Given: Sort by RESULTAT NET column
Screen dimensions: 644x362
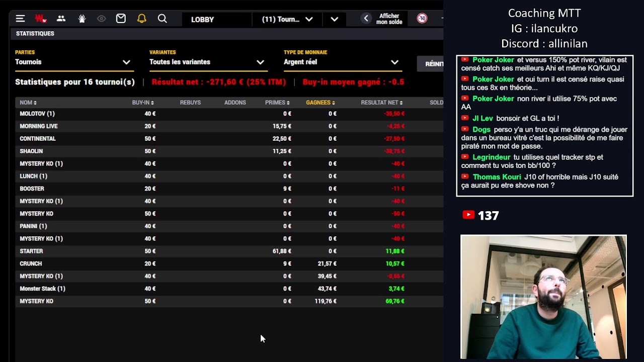Looking at the screenshot, I should pos(382,103).
